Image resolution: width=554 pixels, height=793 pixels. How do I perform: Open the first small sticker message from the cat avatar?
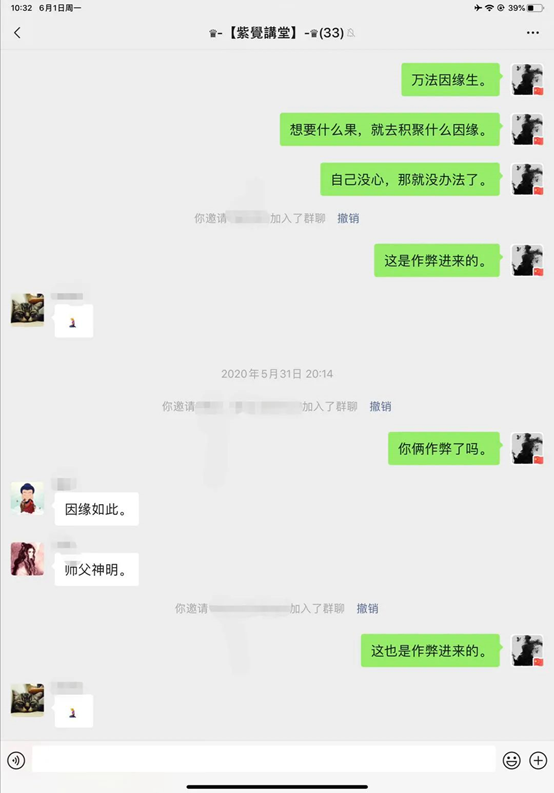(x=73, y=321)
